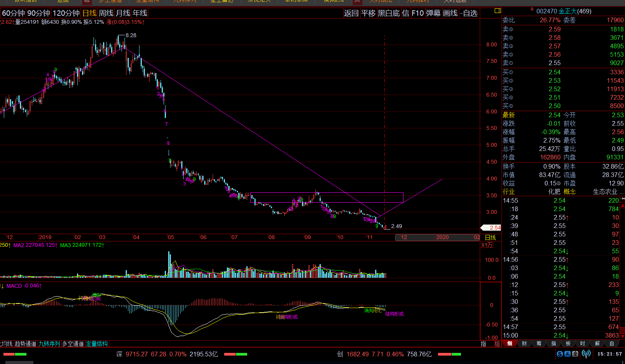
Task: Click the X1万 volume scale label
Action: click(x=487, y=245)
